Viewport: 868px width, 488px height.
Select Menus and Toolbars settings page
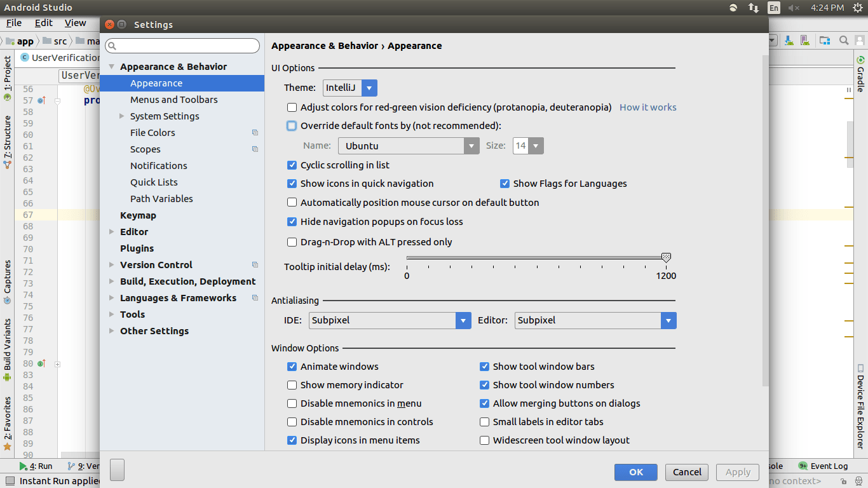click(x=174, y=100)
